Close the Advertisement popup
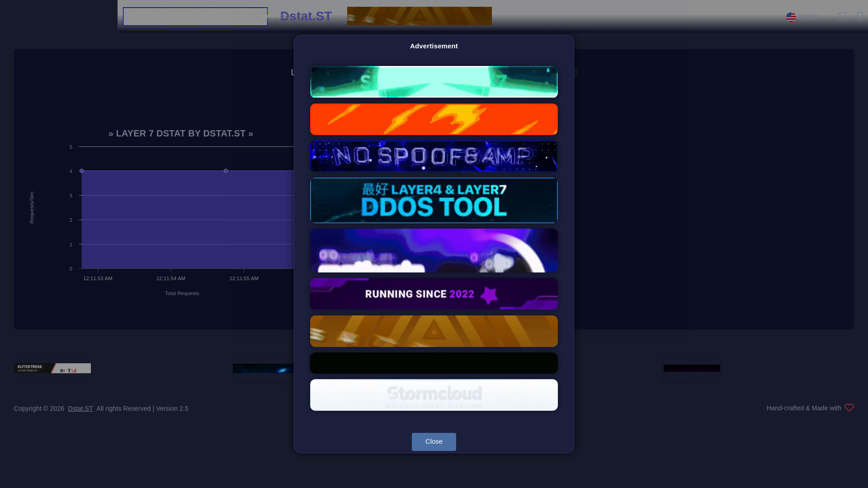The width and height of the screenshot is (868, 488). click(x=434, y=441)
